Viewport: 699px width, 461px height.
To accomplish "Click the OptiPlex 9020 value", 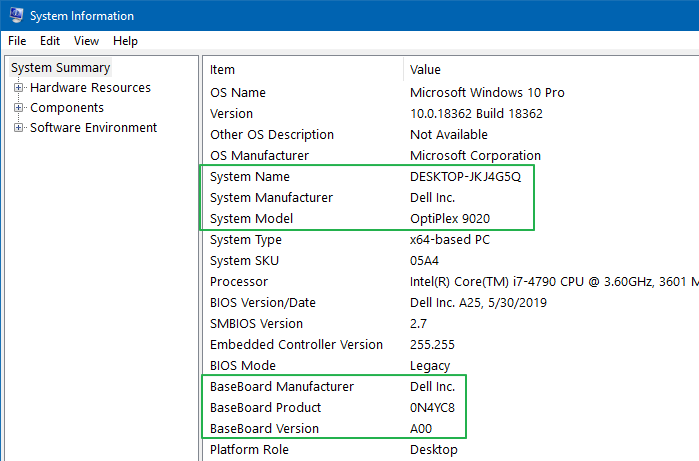I will pos(450,218).
